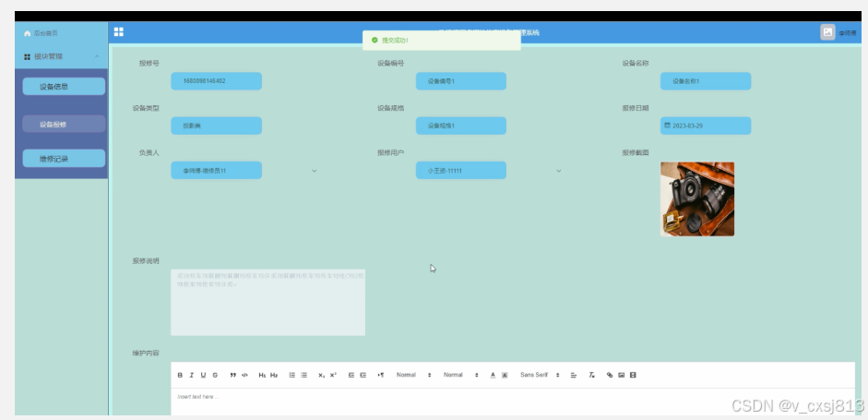Open 设备报修 in sidebar
The height and width of the screenshot is (420, 868).
[64, 124]
